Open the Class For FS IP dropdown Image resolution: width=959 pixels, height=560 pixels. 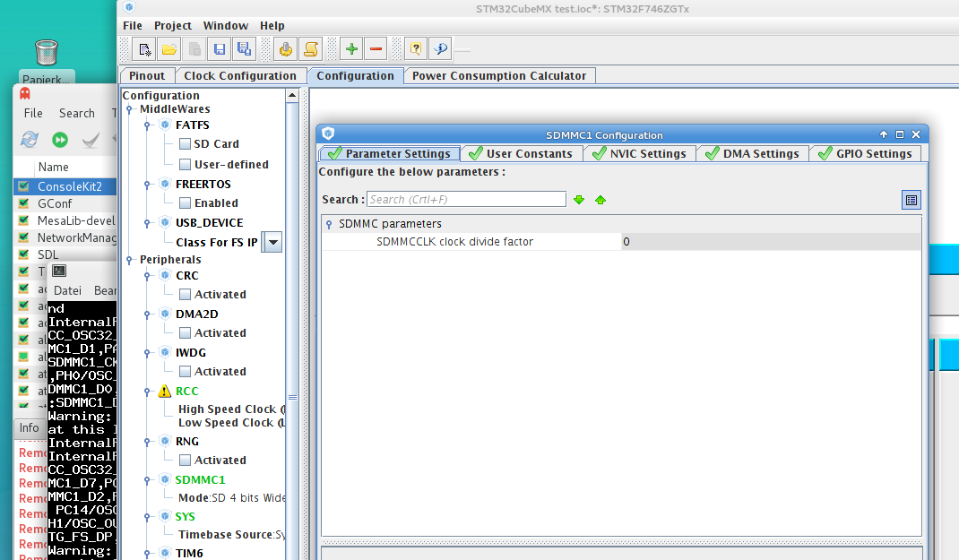click(x=272, y=242)
